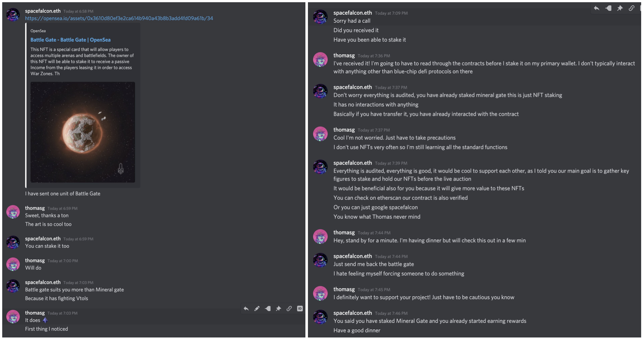Click spacefalcon.eth username above 'Just send me back'
Viewport: 644px width, 340px height.
pyautogui.click(x=353, y=256)
